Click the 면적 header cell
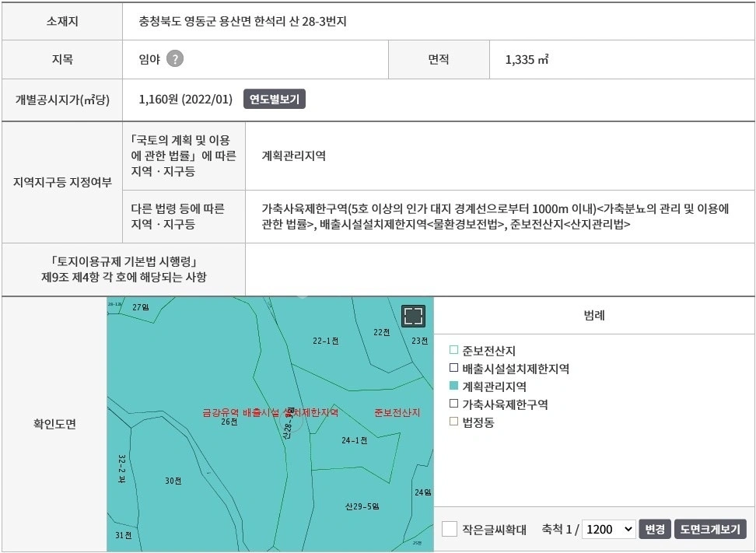Screen dimensions: 756x553 (x=439, y=59)
